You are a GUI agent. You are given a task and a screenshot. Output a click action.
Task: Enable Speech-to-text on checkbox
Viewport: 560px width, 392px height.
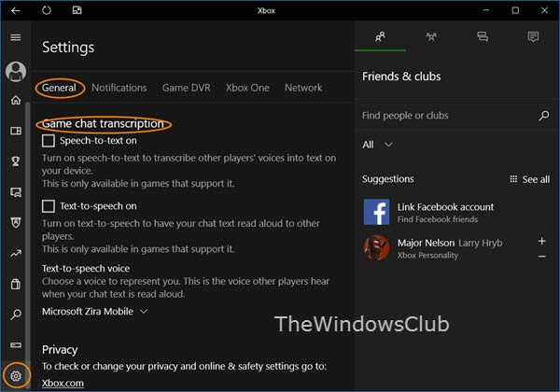pyautogui.click(x=49, y=141)
